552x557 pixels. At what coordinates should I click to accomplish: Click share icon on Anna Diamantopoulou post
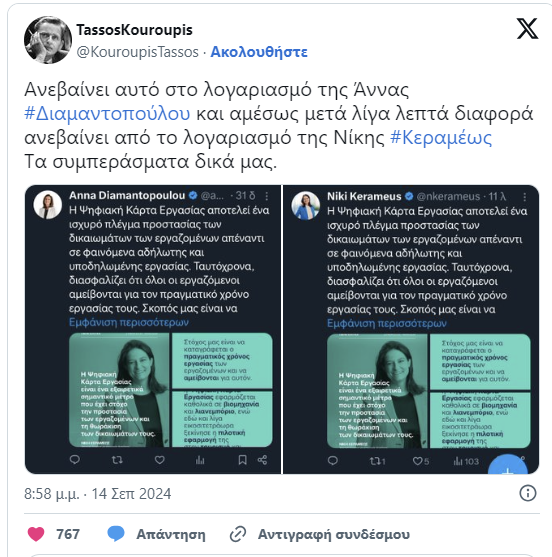pyautogui.click(x=263, y=460)
